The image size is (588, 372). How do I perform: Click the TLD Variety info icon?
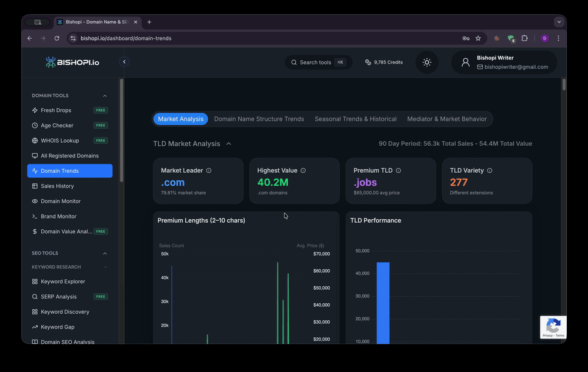point(490,170)
